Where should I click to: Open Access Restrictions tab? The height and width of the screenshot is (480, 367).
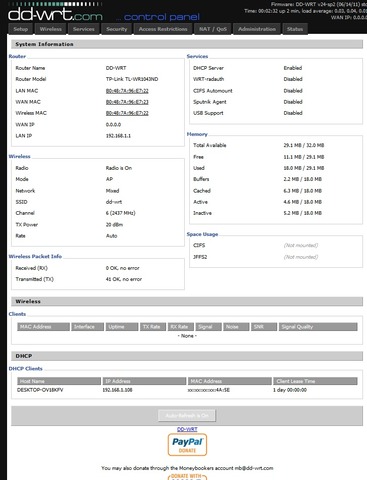pyautogui.click(x=163, y=29)
